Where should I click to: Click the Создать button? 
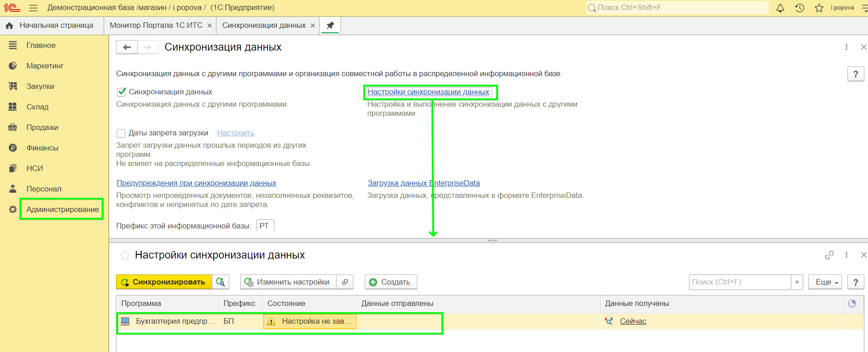[x=391, y=282]
